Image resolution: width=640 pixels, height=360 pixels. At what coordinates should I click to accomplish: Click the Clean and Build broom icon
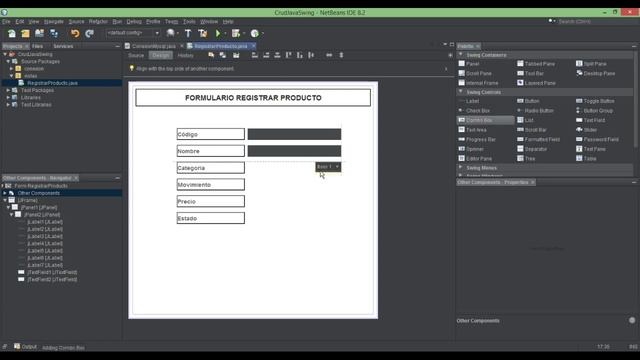[x=203, y=33]
